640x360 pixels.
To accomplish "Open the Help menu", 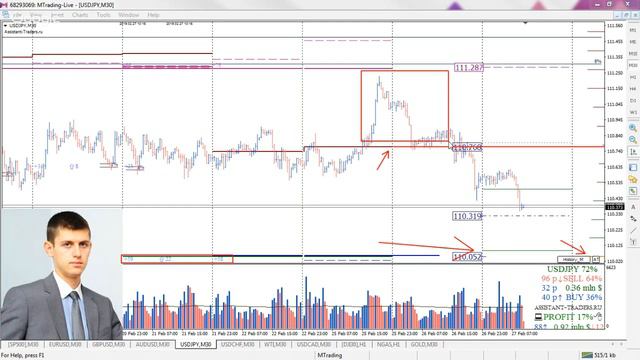I will (153, 15).
